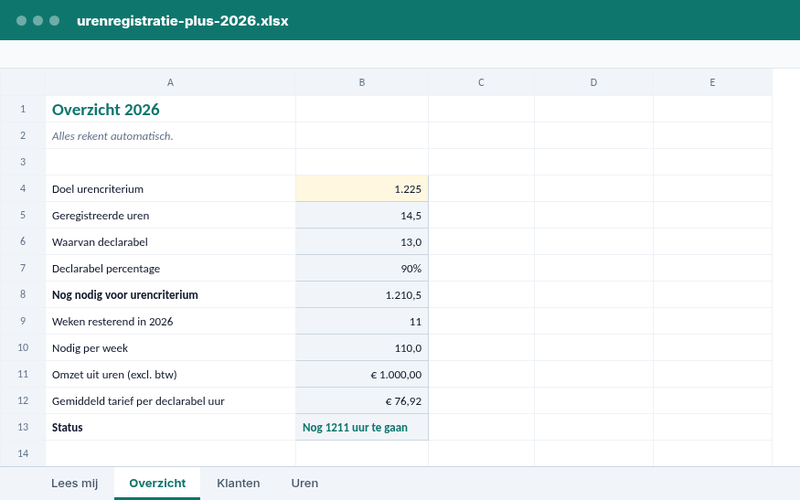Switch to the Lees mij sheet tab
Image resolution: width=800 pixels, height=500 pixels.
[74, 483]
